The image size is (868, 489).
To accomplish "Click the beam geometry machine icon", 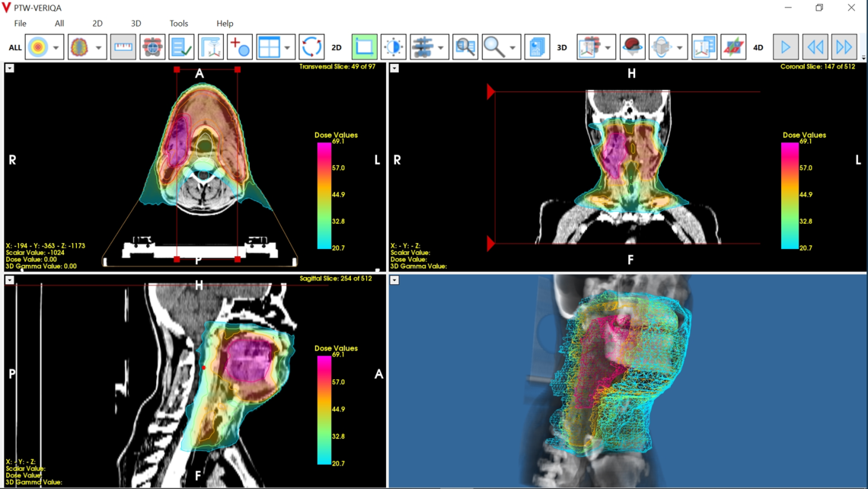I will click(151, 46).
